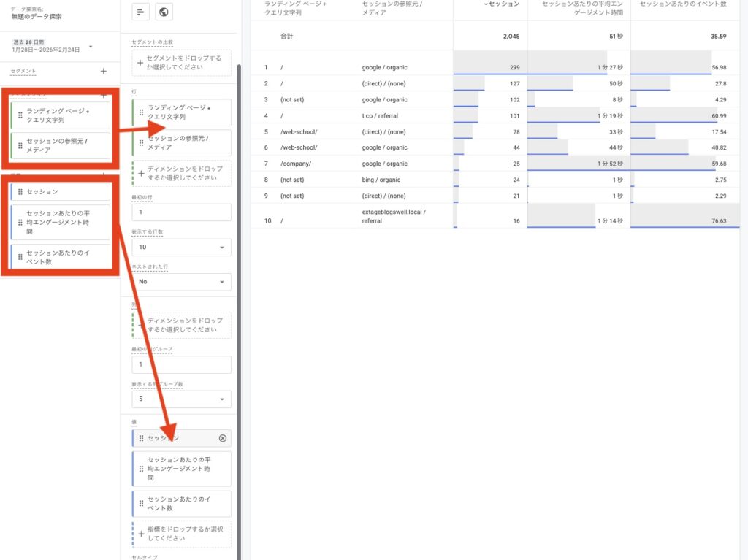The image size is (748, 560).
Task: Click drag handle of セッション metric in variables
Action: 20,192
